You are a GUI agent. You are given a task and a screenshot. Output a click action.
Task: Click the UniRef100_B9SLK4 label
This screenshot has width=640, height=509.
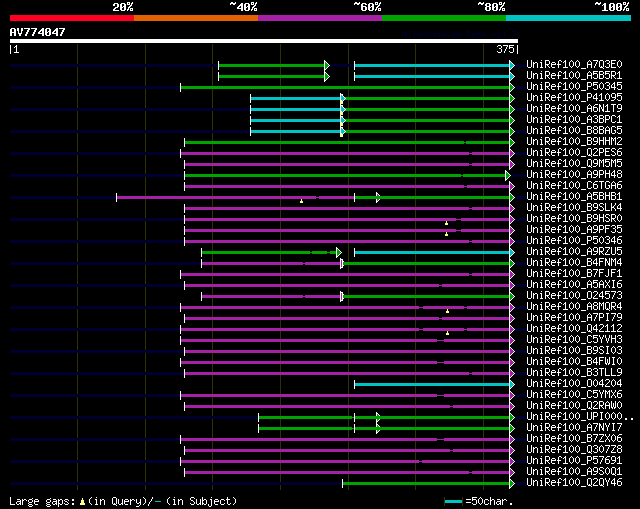[574, 208]
